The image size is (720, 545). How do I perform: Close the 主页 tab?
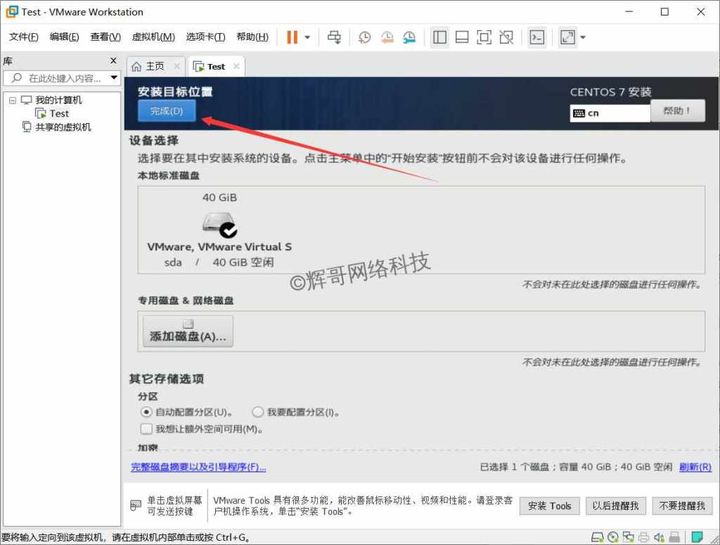pos(176,66)
